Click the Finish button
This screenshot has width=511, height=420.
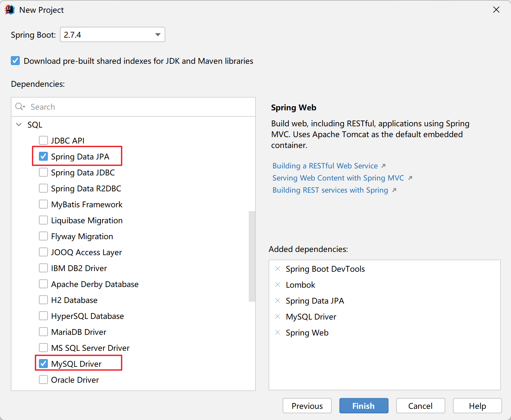(x=364, y=406)
